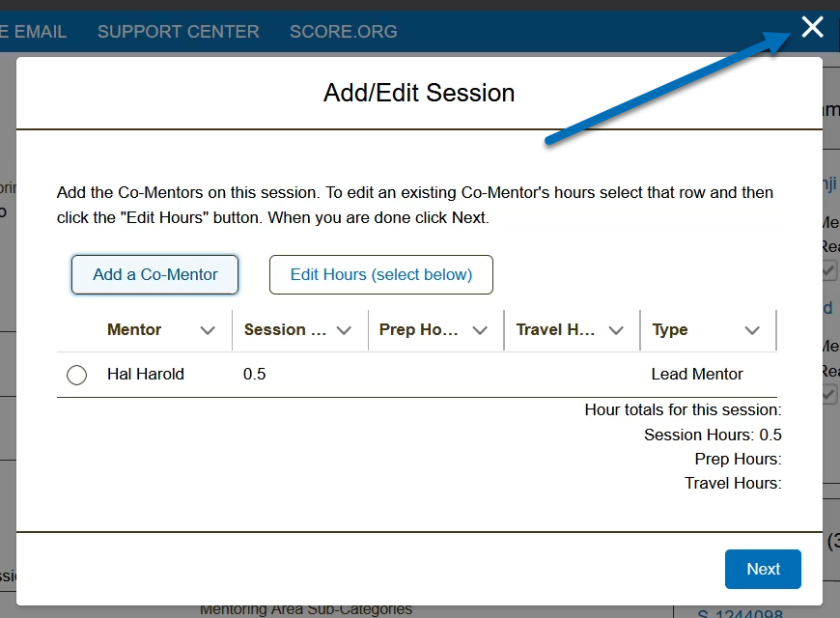Image resolution: width=840 pixels, height=618 pixels.
Task: Click the Next button
Action: [x=763, y=569]
